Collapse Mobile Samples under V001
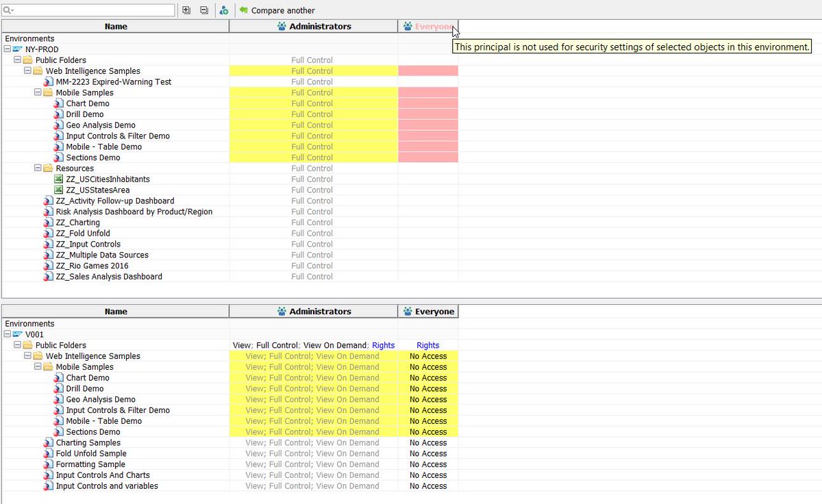This screenshot has width=822, height=504. click(x=38, y=367)
